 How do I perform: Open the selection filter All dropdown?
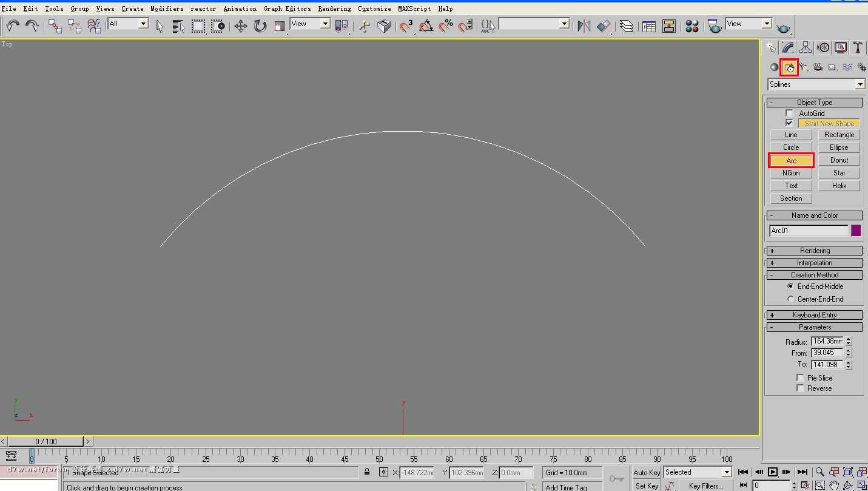coord(128,24)
